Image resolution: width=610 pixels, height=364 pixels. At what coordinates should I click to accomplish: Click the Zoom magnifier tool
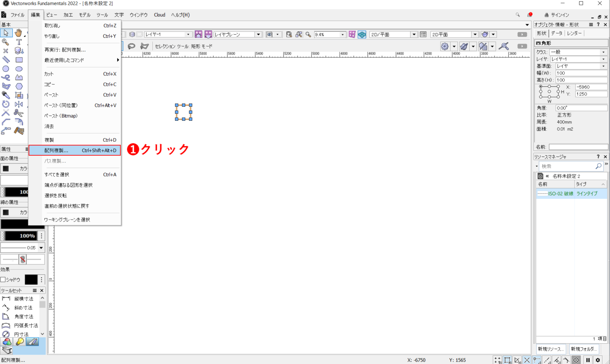[x=6, y=42]
